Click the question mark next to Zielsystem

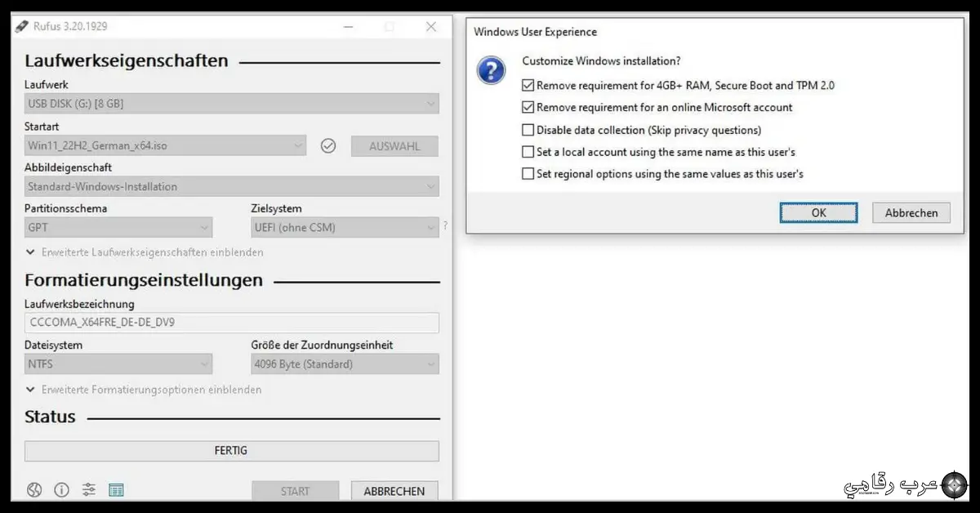(445, 226)
